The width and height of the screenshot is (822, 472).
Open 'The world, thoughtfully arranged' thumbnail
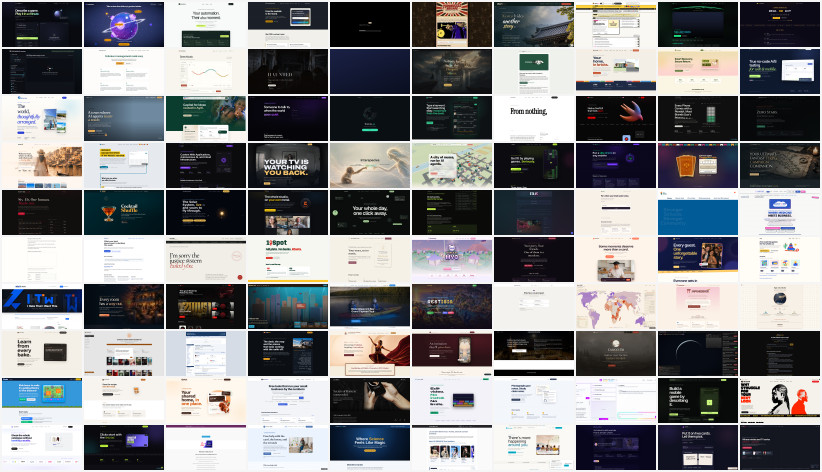(42, 119)
